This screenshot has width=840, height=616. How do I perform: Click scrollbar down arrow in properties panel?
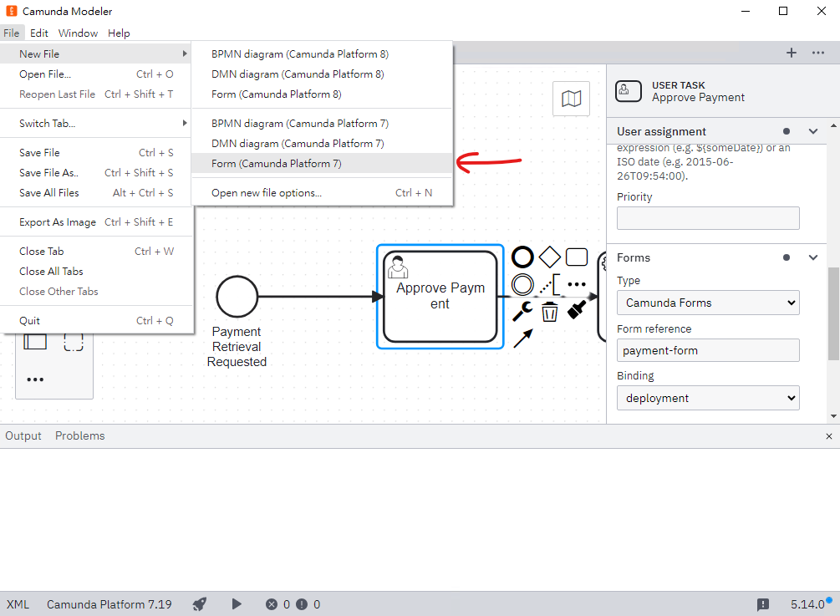point(833,416)
